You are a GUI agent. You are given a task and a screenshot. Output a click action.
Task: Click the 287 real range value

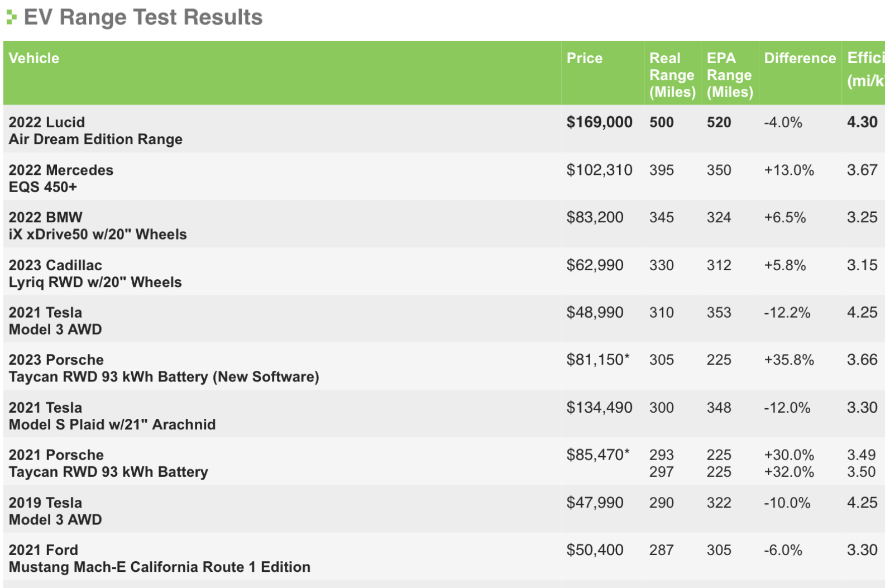click(x=662, y=550)
